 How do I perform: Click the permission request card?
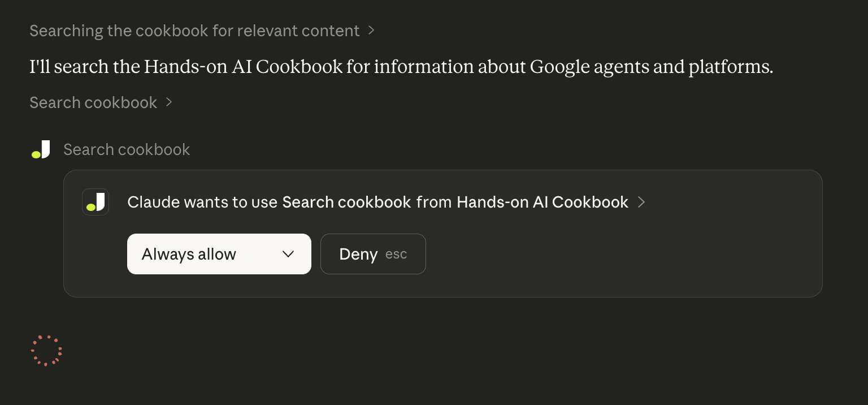click(442, 233)
